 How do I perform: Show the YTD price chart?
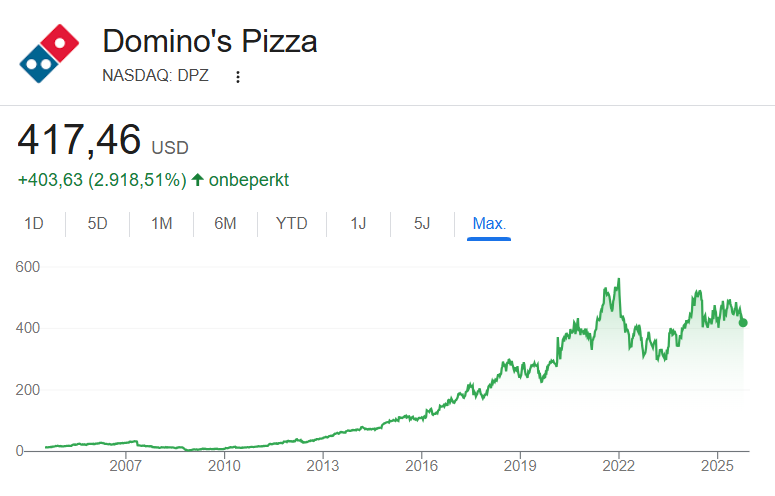[x=291, y=223]
